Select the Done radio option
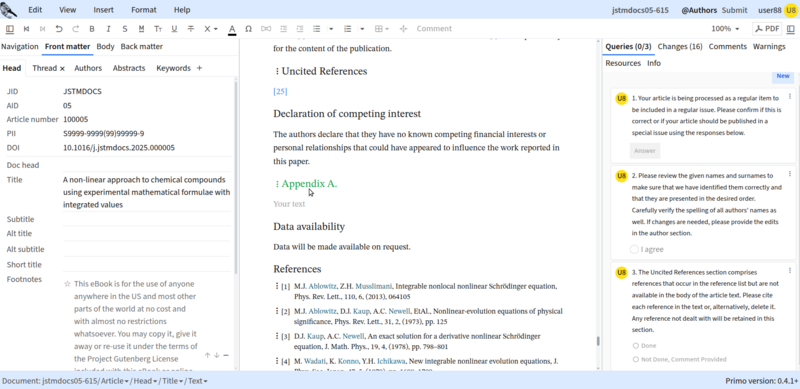This screenshot has width=800, height=389. pyautogui.click(x=636, y=346)
